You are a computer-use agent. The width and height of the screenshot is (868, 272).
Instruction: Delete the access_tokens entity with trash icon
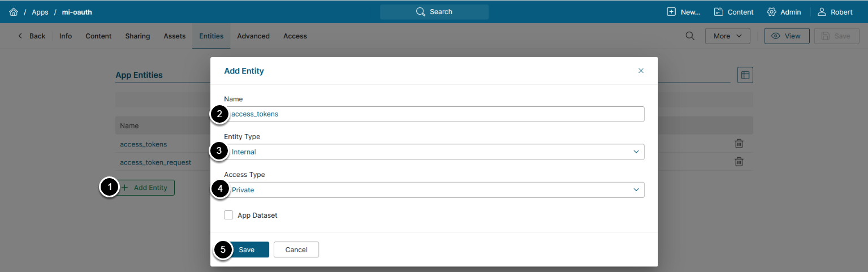(x=739, y=144)
